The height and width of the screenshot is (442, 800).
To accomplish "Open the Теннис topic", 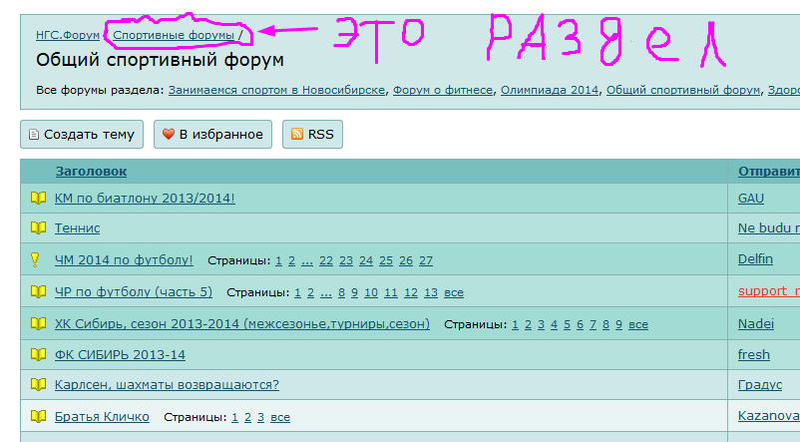I will coord(77,228).
